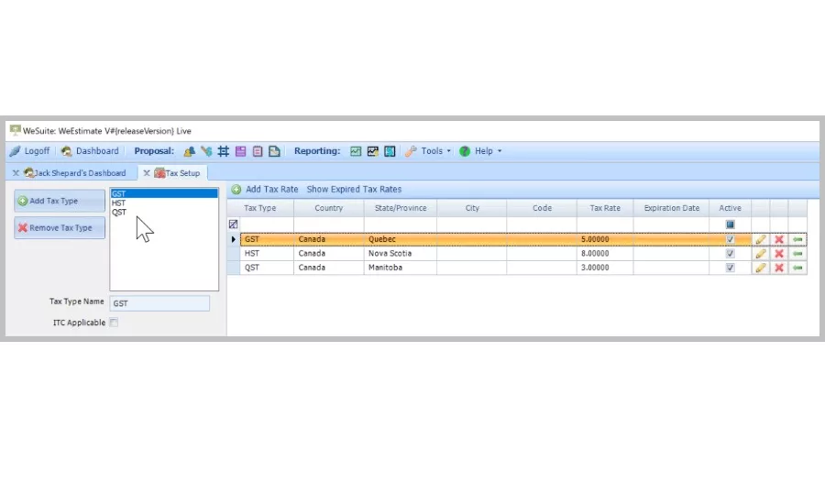
Task: Select the Quebec cell
Action: (401, 239)
